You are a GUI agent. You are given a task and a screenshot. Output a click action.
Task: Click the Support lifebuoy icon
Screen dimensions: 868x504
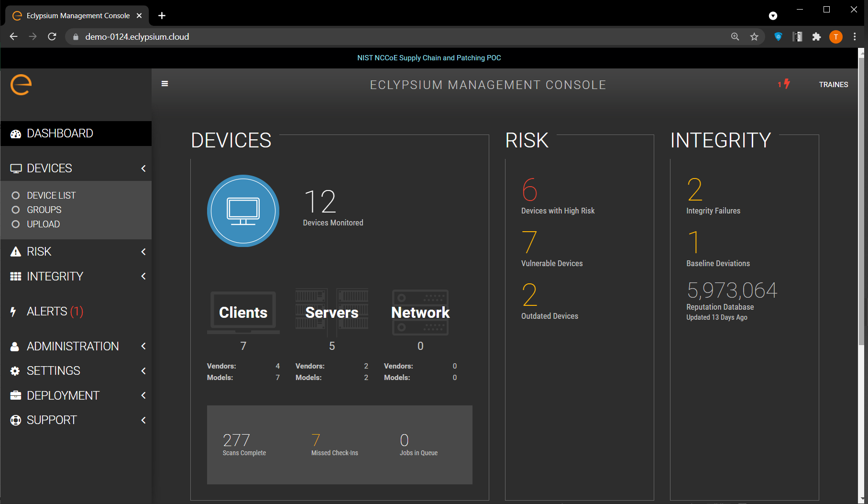16,420
